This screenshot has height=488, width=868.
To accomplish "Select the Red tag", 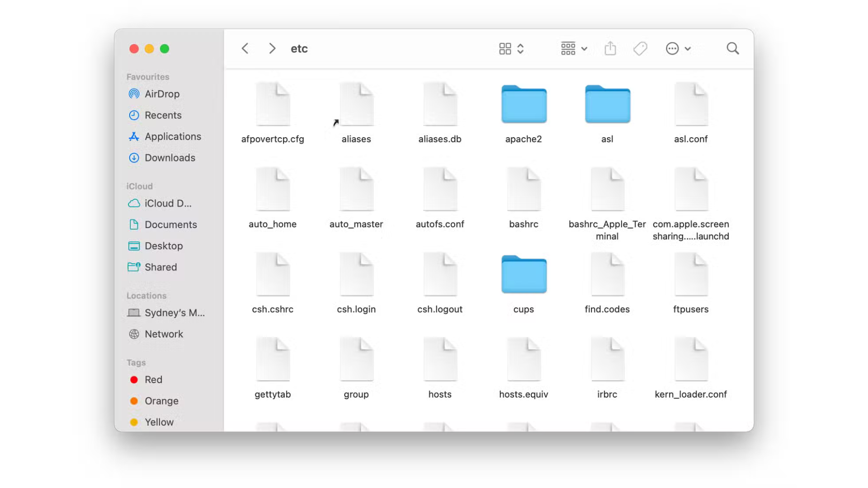I will (x=153, y=380).
